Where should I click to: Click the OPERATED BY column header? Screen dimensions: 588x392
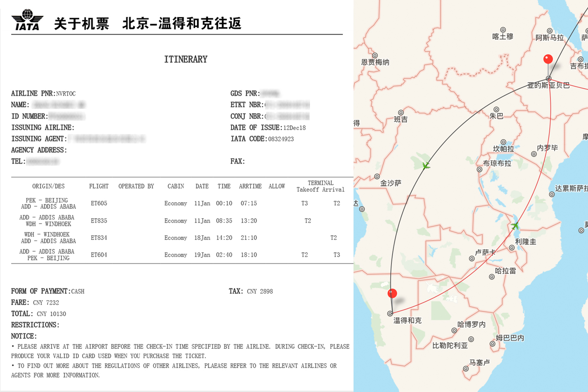click(136, 186)
